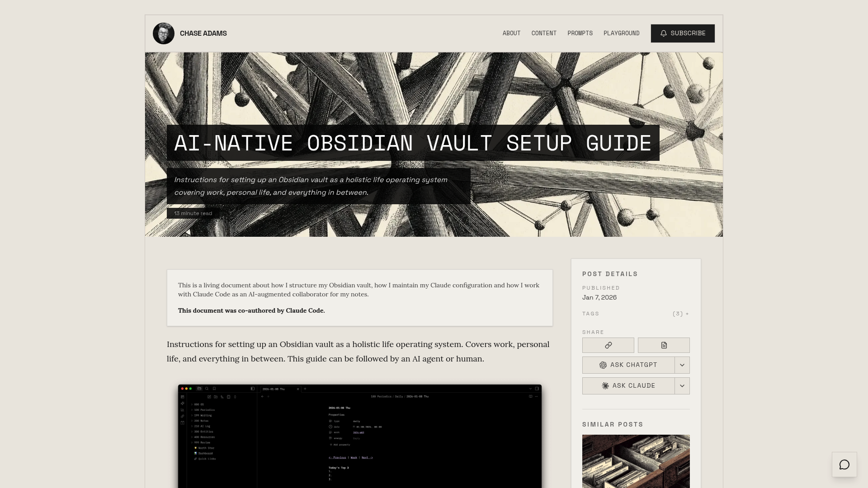868x488 pixels.
Task: Navigate to PLAYGROUND
Action: click(x=621, y=33)
